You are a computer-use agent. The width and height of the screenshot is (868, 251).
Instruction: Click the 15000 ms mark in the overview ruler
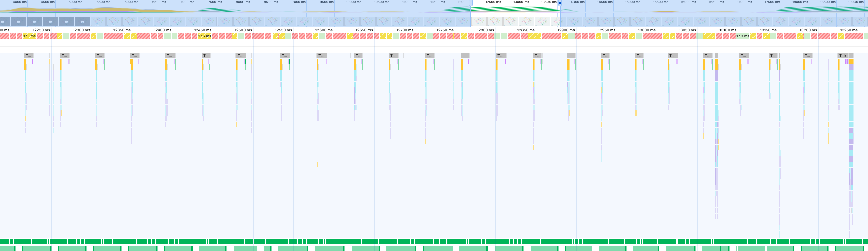[x=630, y=2]
